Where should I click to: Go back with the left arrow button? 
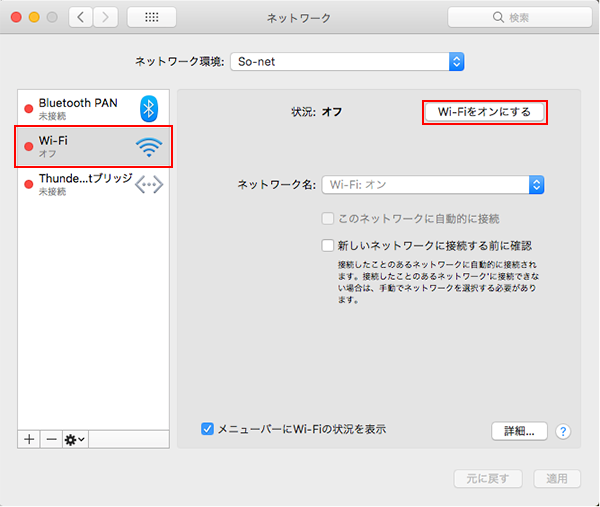[81, 18]
